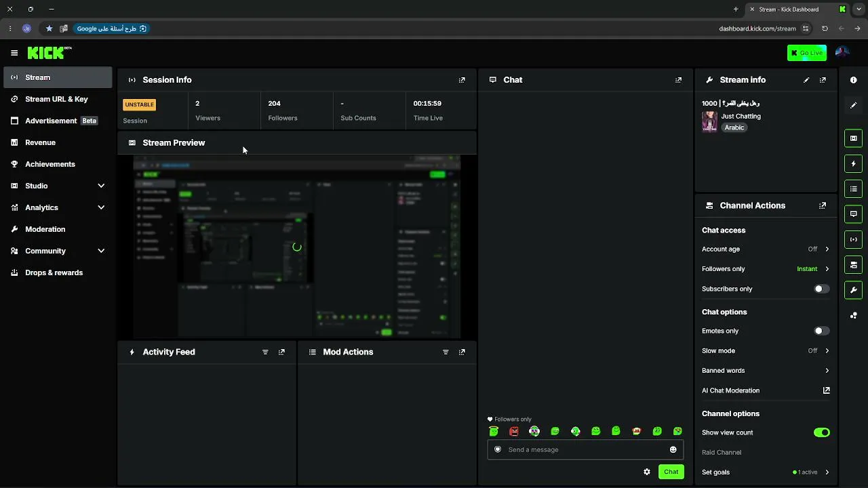Click the Stream Preview video thumbnail
The image size is (868, 488).
[297, 247]
